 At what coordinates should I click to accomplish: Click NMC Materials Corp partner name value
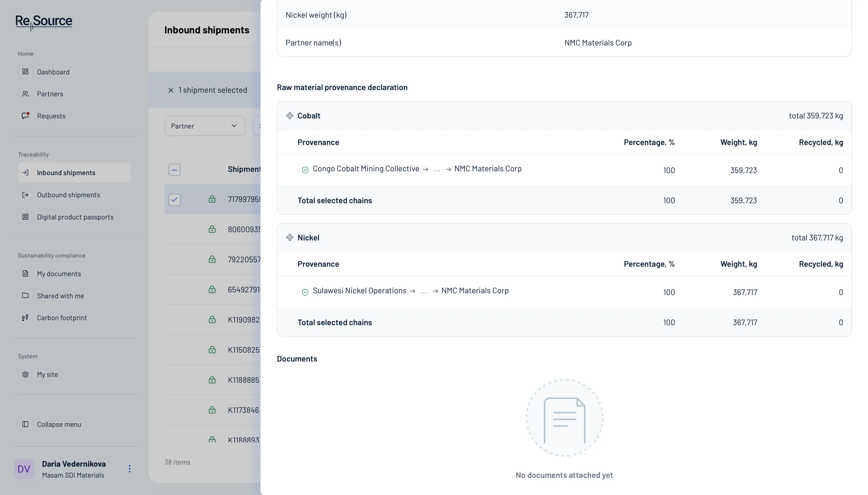click(598, 43)
